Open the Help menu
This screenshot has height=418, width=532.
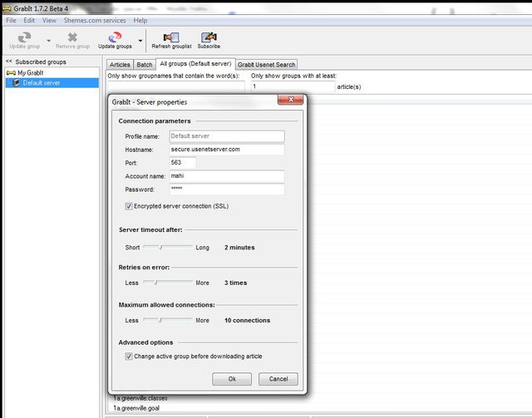pyautogui.click(x=140, y=20)
